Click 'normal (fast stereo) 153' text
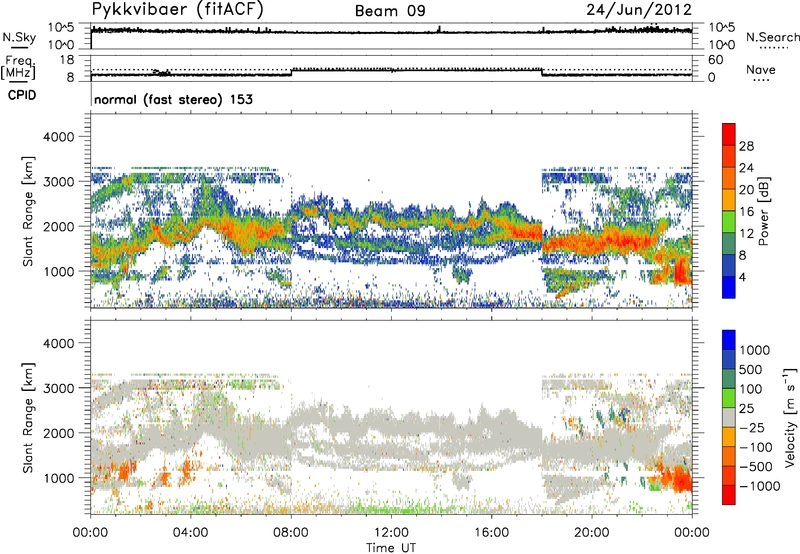 click(173, 99)
